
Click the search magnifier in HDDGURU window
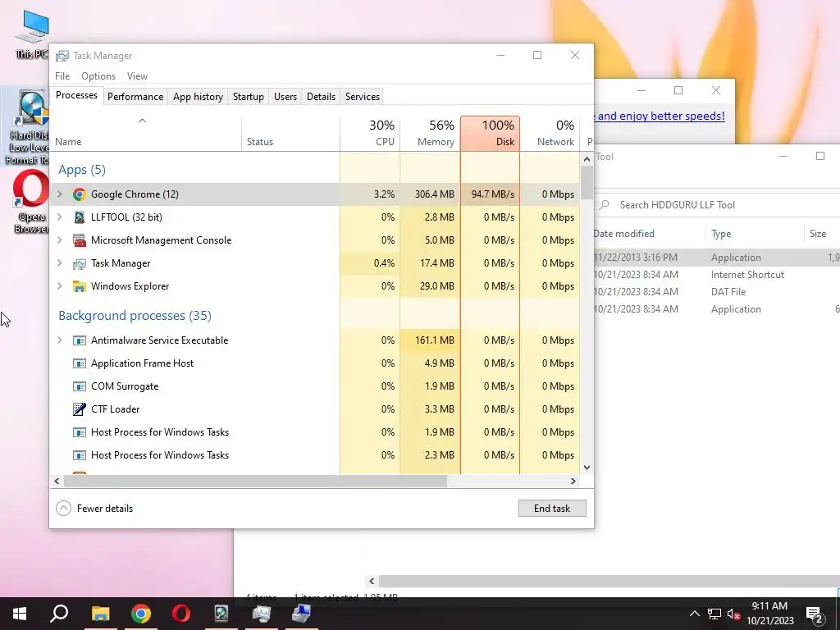click(x=605, y=204)
